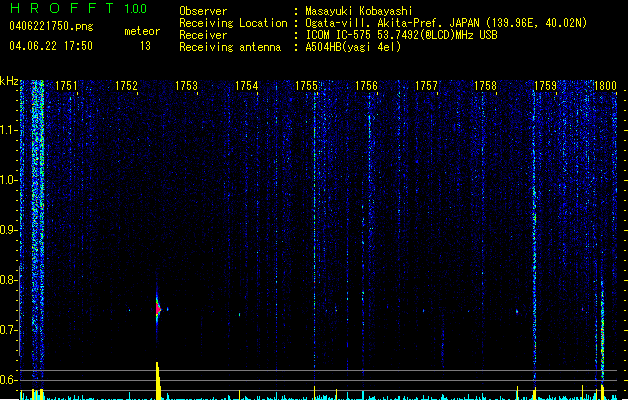Click the 1.1 frequency axis label
This screenshot has height=400, width=629.
[9, 130]
